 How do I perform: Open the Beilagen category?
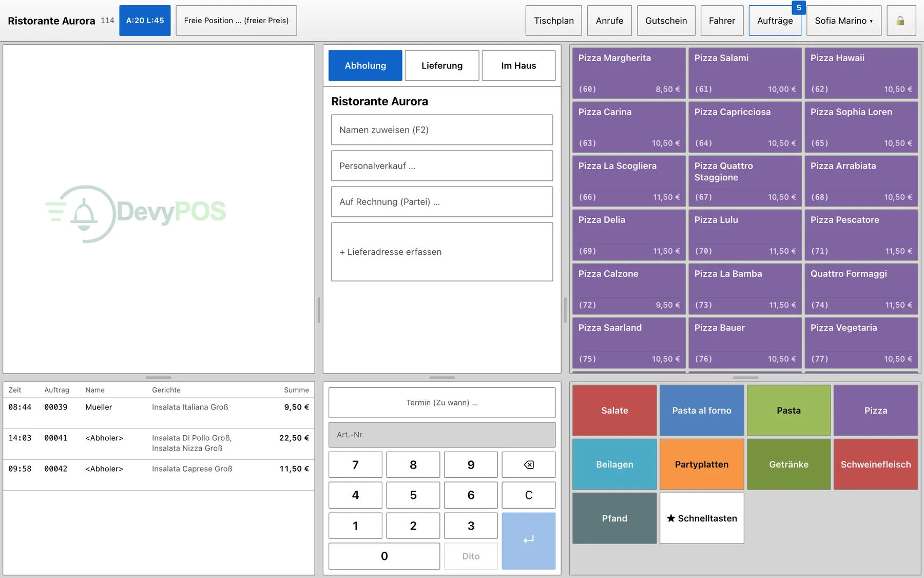tap(614, 464)
